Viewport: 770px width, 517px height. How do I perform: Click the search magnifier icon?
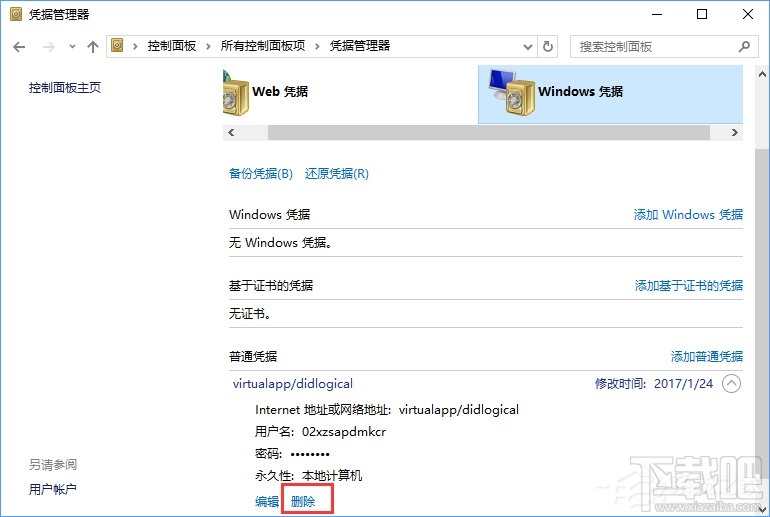[744, 47]
